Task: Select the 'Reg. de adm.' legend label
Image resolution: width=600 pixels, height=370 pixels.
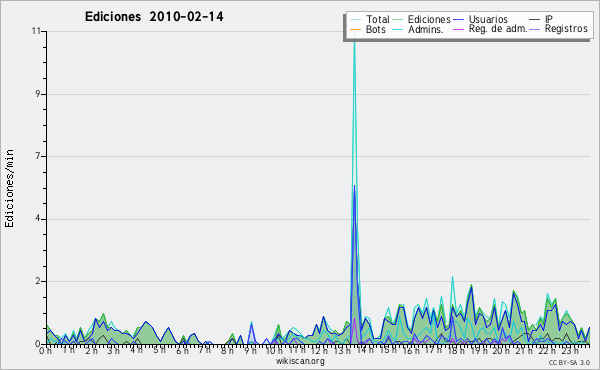Action: click(x=498, y=29)
